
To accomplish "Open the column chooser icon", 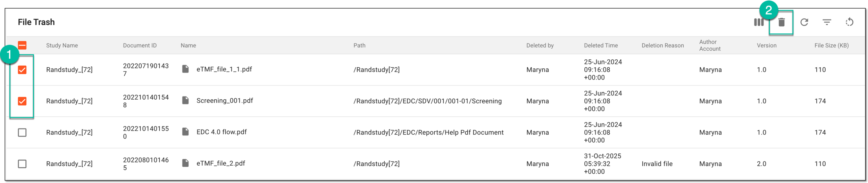I will coord(759,22).
